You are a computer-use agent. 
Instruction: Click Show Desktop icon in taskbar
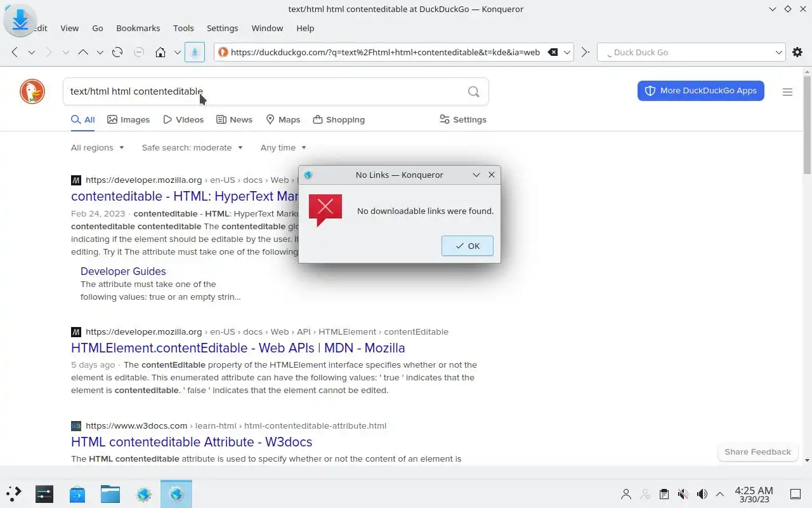[796, 493]
